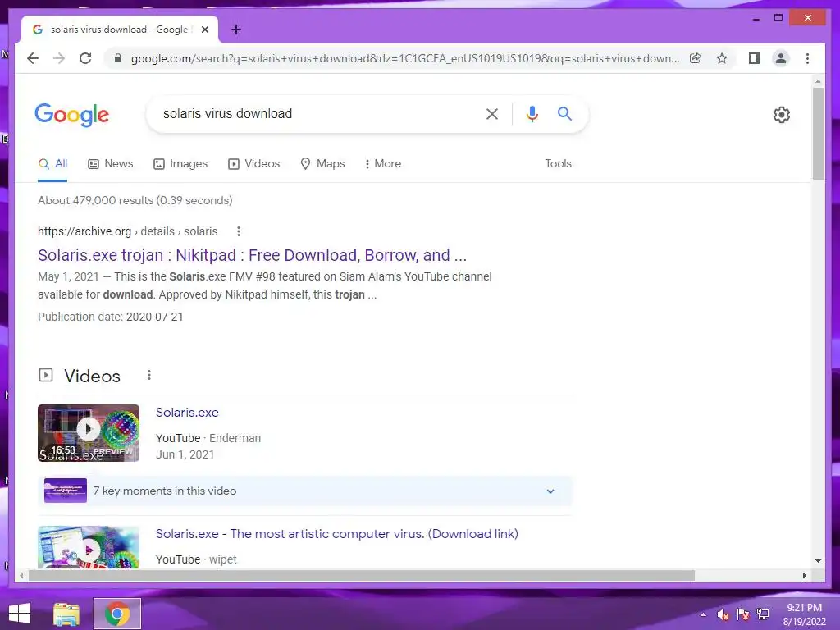Open options menu next to archive.org result
The width and height of the screenshot is (840, 630).
tap(239, 231)
